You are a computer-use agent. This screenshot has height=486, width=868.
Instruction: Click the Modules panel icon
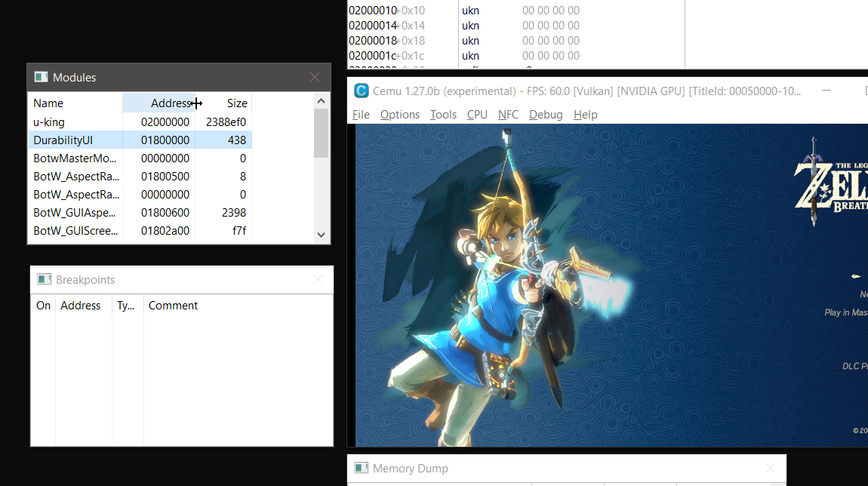point(42,76)
